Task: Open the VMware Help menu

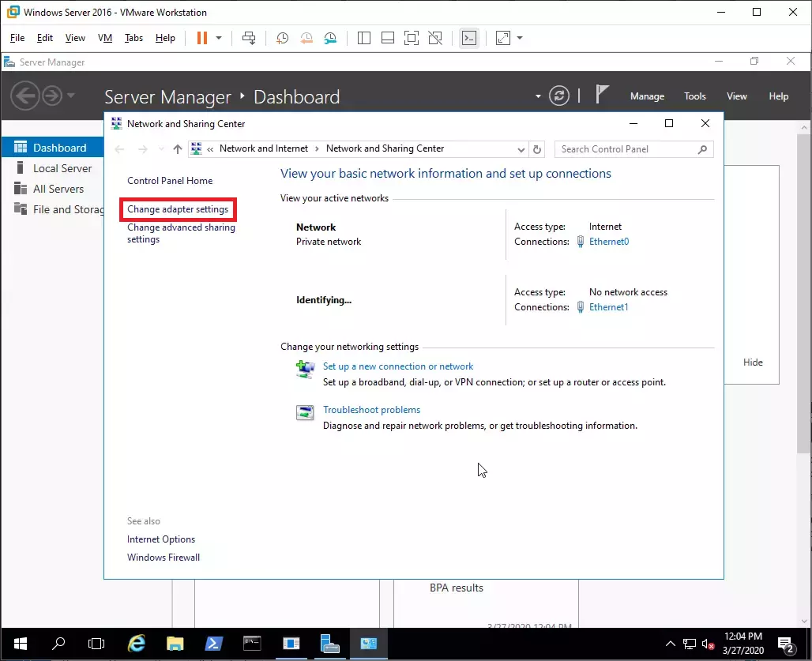Action: point(165,38)
